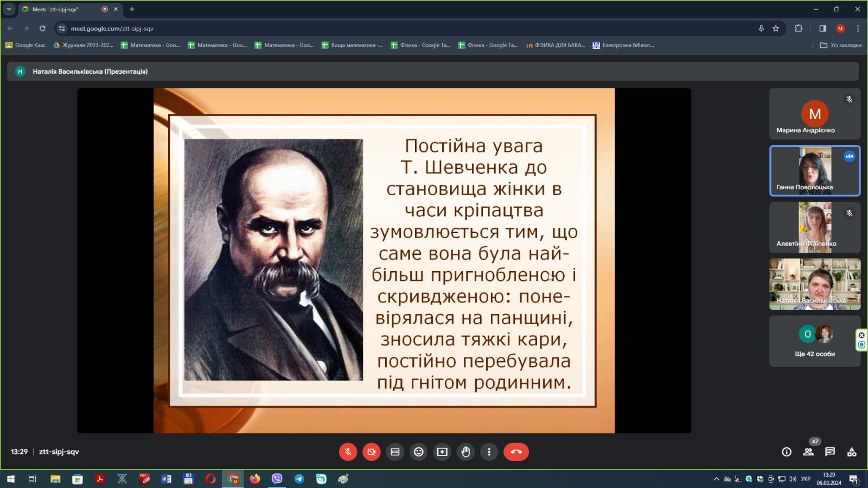This screenshot has width=868, height=488.
Task: Click the side extension widget at right edge
Action: (x=861, y=340)
